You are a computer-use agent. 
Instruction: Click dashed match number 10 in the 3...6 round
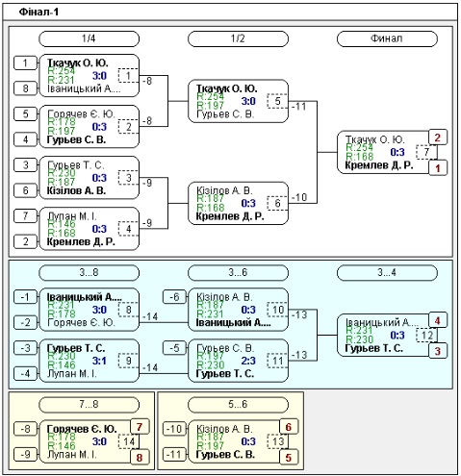277,310
